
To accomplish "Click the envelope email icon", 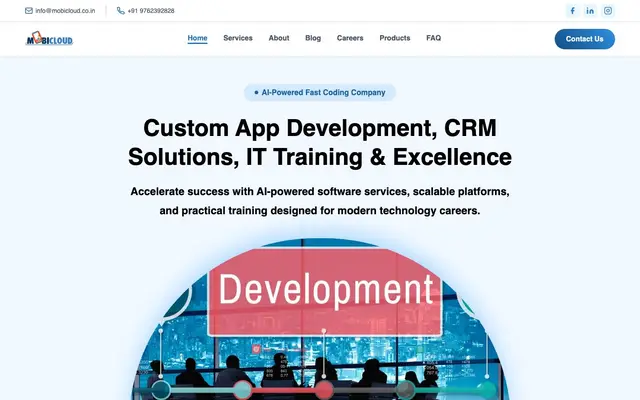I will click(29, 11).
